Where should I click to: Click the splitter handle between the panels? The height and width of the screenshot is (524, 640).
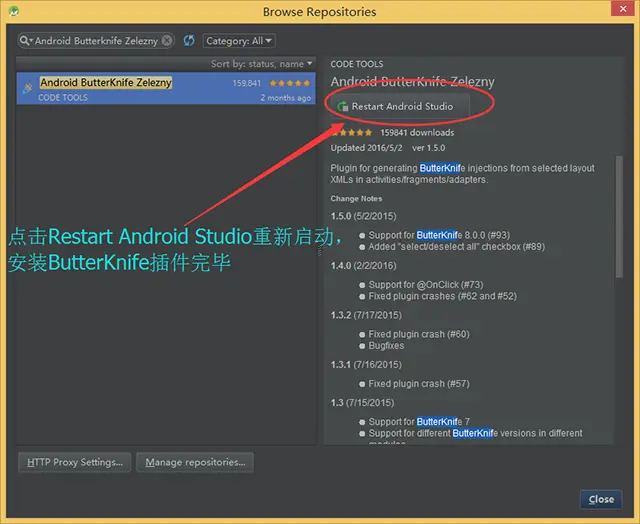(320, 251)
